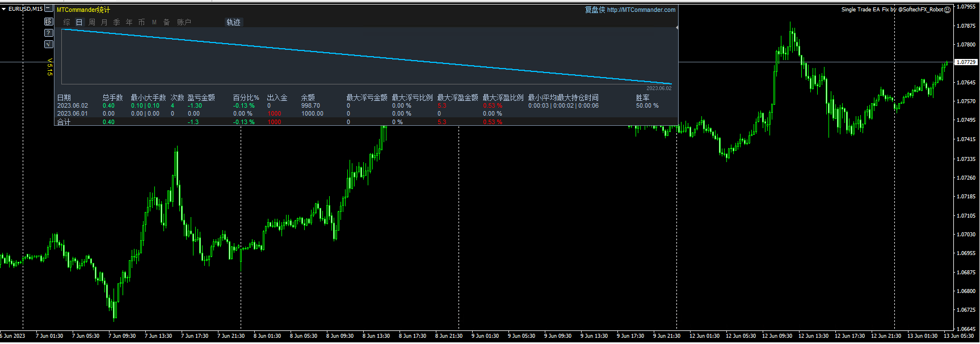Expand the EURUSD,M15 chart dropdown triangle
The image size is (980, 344).
pyautogui.click(x=3, y=9)
